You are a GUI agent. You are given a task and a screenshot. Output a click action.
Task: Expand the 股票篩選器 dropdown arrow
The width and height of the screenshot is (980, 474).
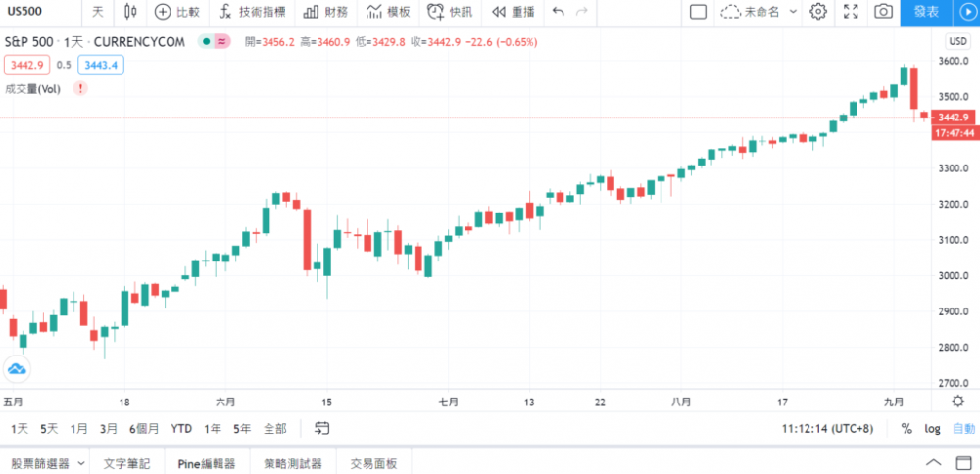(81, 463)
